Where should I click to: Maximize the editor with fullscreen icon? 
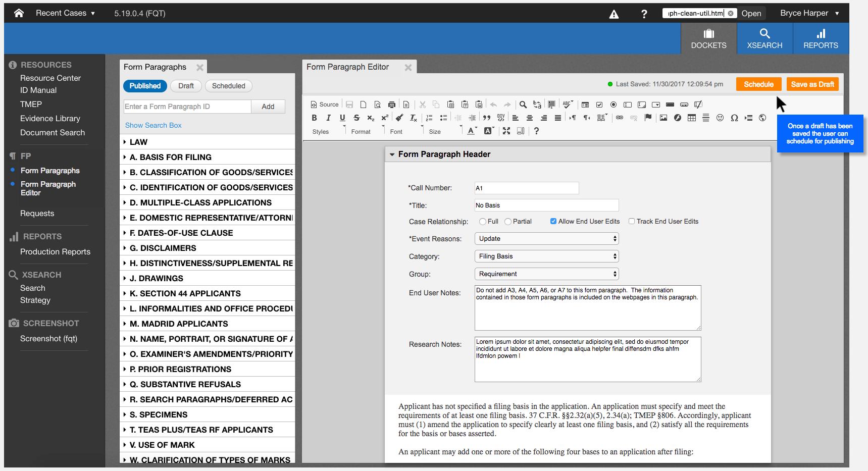click(506, 131)
